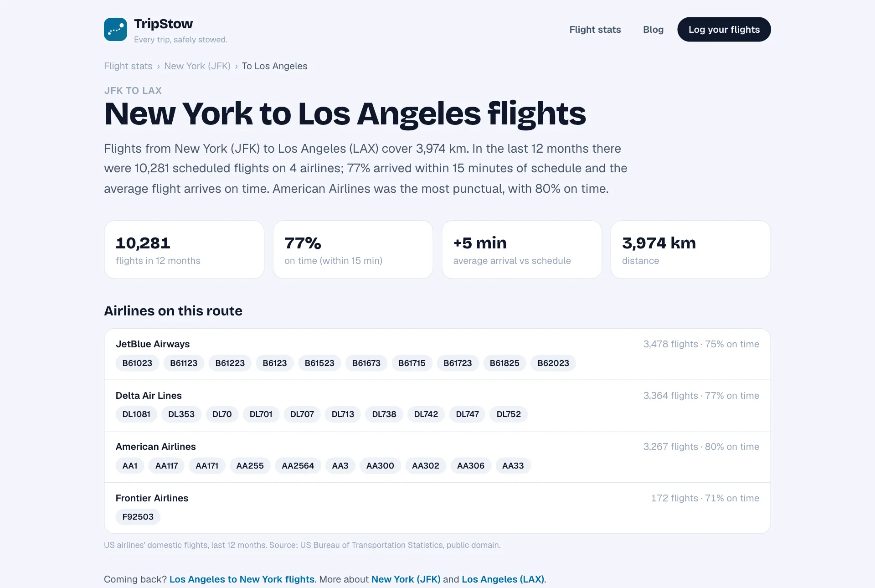Screen dimensions: 875x588
Task: Open Frontier flight F92503
Action: (x=138, y=517)
